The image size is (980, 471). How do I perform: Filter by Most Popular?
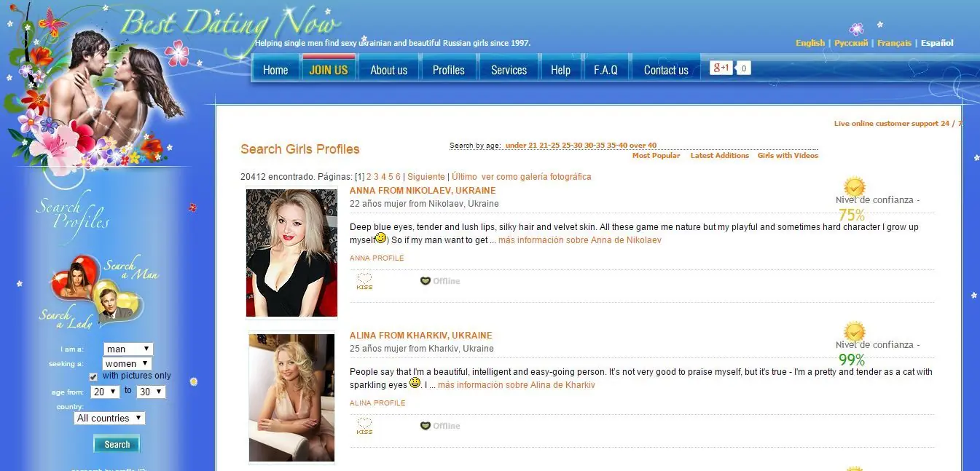pyautogui.click(x=656, y=156)
